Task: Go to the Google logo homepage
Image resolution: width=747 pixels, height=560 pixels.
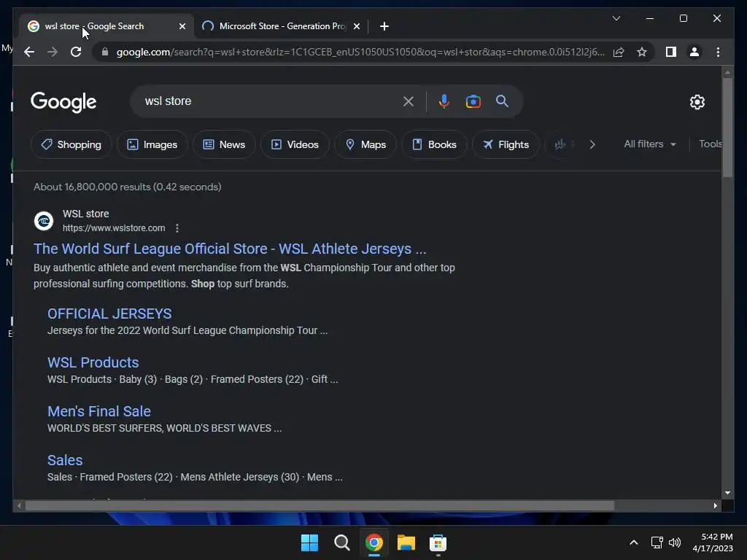Action: click(x=63, y=102)
